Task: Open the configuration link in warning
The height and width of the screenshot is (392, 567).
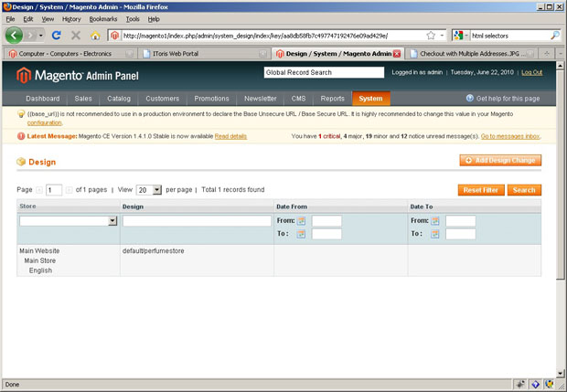Action: 45,122
